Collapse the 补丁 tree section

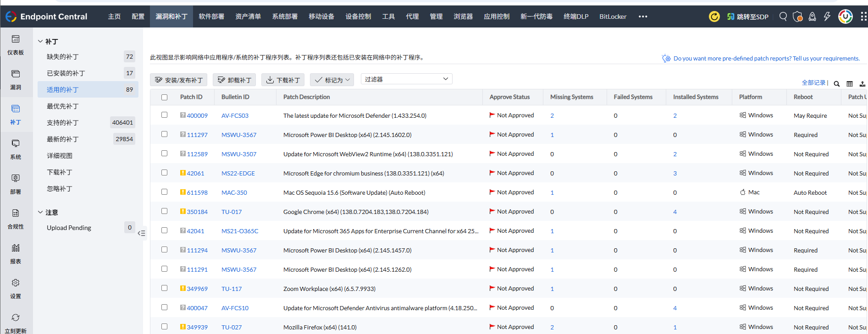(x=40, y=41)
